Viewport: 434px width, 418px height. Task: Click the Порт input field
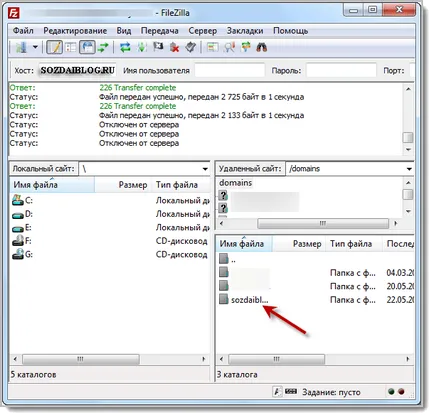point(412,70)
